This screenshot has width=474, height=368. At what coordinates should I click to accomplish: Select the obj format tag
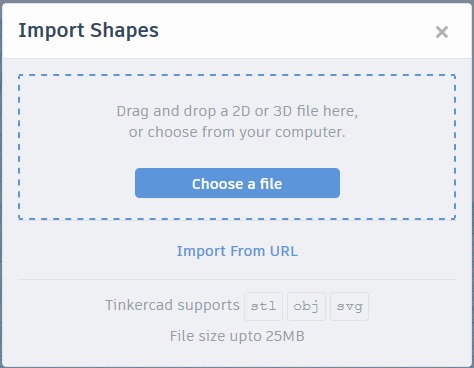pos(306,306)
